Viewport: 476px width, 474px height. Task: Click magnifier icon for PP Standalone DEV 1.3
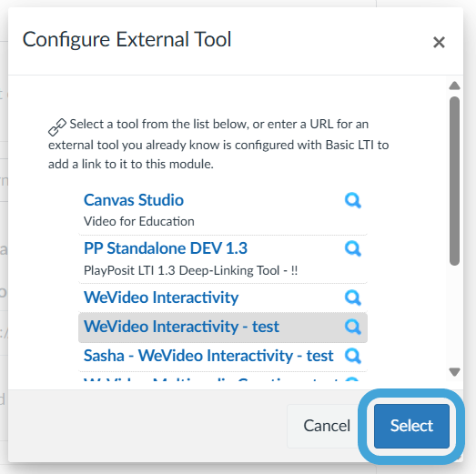353,249
